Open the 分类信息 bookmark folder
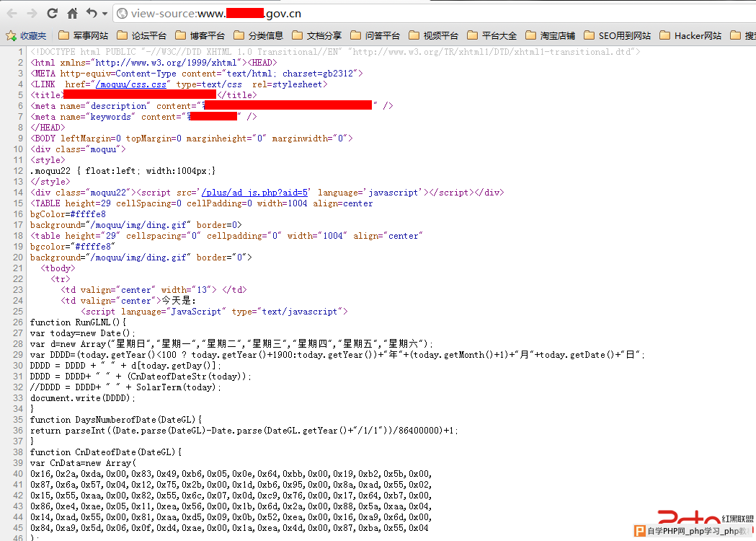Viewport: 756px width, 541px height. pos(259,36)
